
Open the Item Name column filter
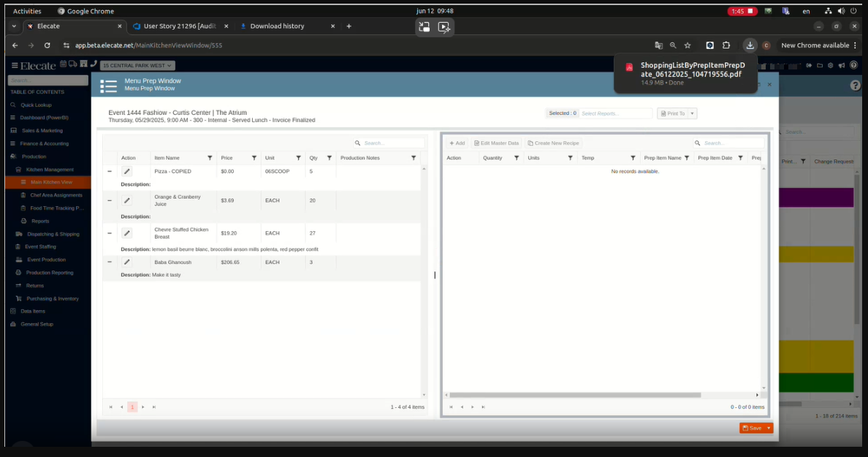[210, 158]
